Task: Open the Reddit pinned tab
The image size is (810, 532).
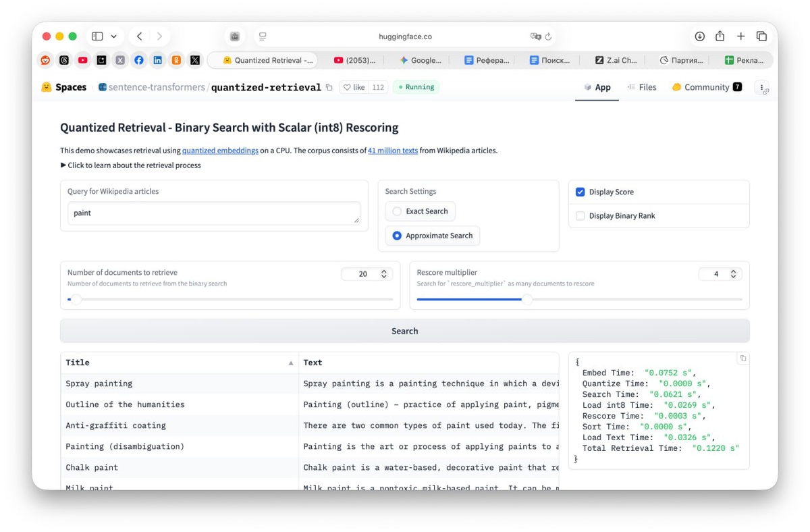Action: pos(45,60)
